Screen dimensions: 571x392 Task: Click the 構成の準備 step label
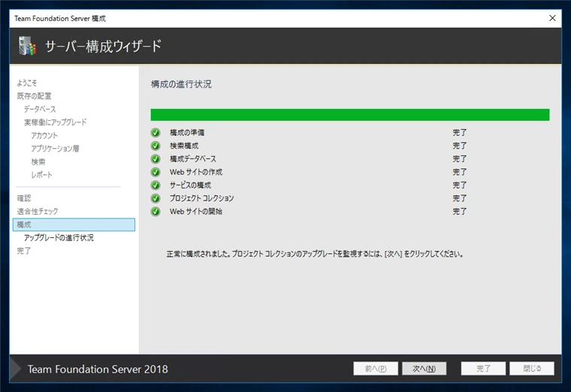click(187, 132)
